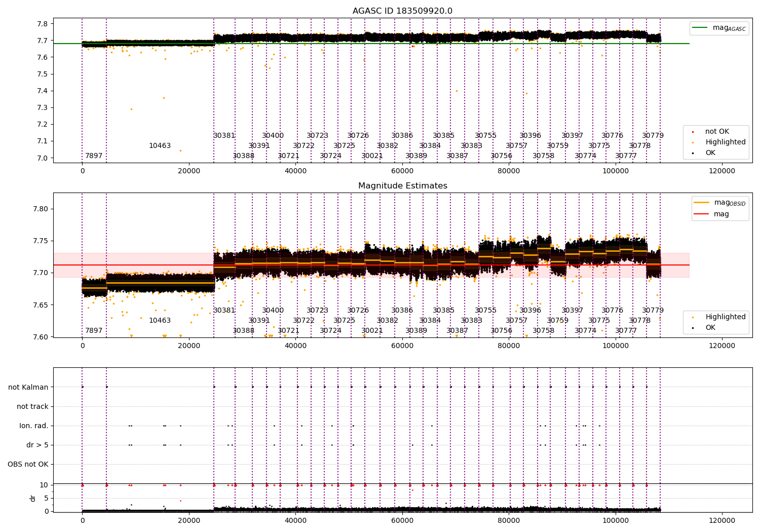Click the 'not Kalman' axis label
760x532 pixels.
pos(28,387)
